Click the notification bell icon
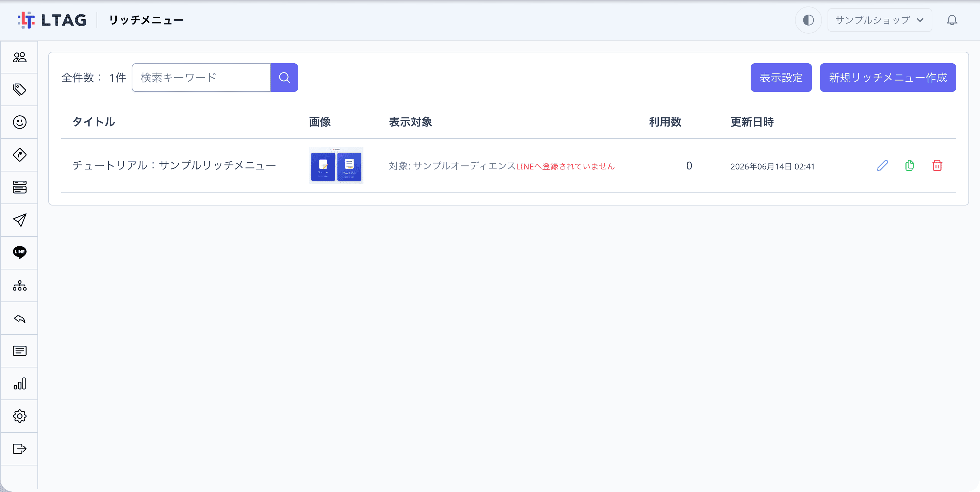980x492 pixels. 952,20
